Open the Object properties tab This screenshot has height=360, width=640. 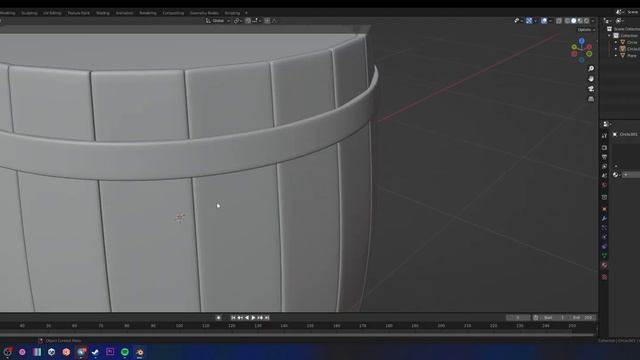[x=604, y=209]
